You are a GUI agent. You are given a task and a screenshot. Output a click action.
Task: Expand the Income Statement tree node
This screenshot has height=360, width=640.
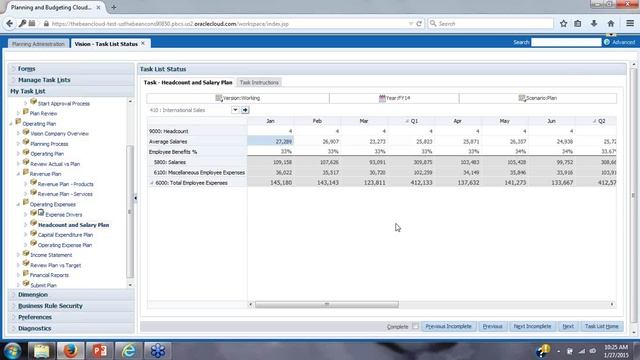coord(18,255)
